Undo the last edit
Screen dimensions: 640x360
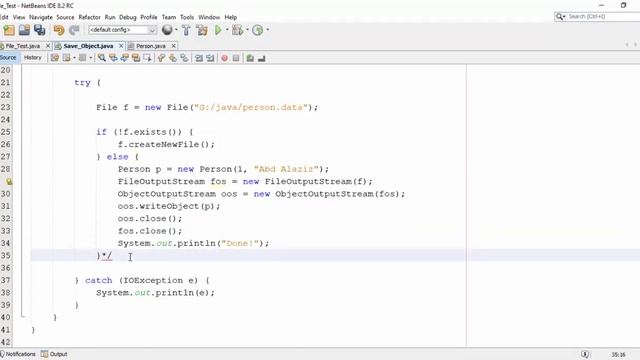[59, 30]
